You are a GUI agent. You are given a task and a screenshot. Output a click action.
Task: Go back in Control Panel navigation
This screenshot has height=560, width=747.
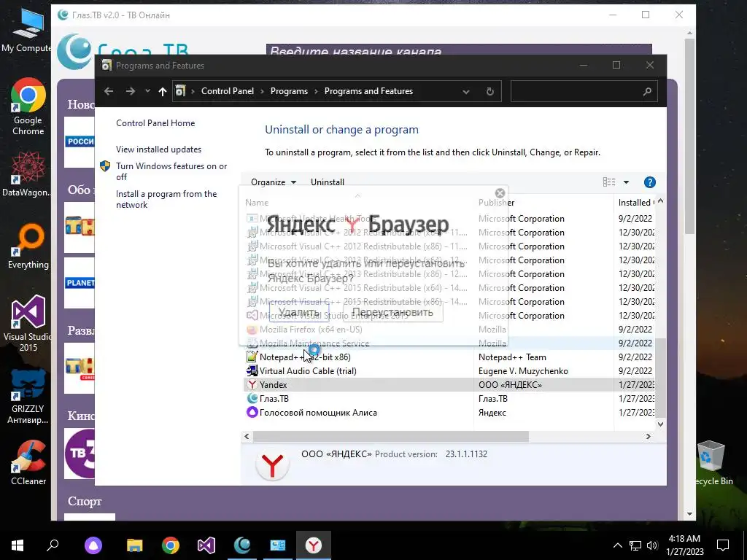pos(109,91)
